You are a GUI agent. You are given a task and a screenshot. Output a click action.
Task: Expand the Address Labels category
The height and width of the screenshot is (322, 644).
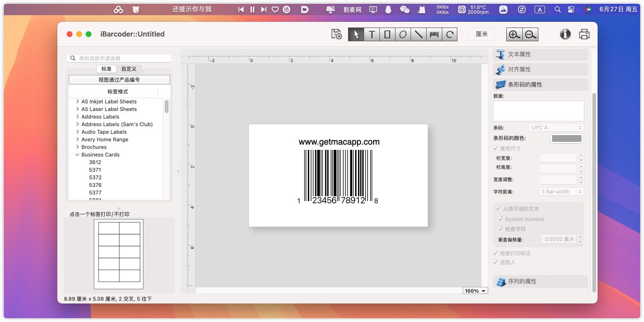77,117
